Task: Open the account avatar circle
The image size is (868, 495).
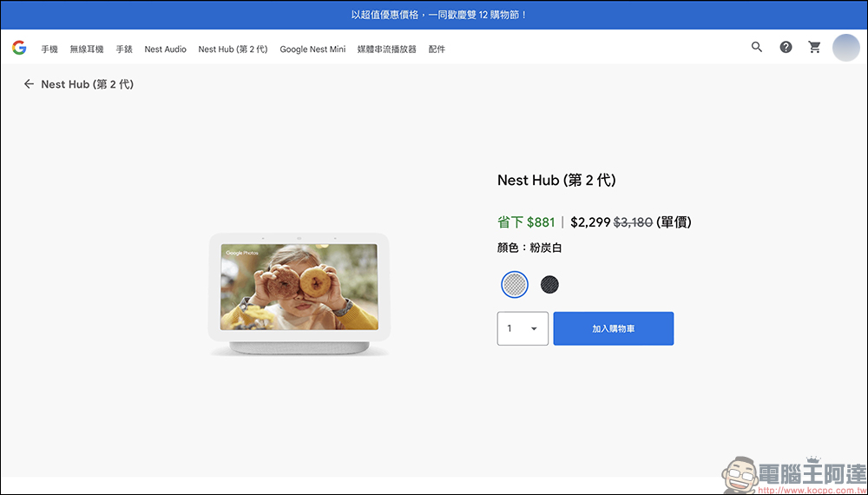Action: pos(845,48)
